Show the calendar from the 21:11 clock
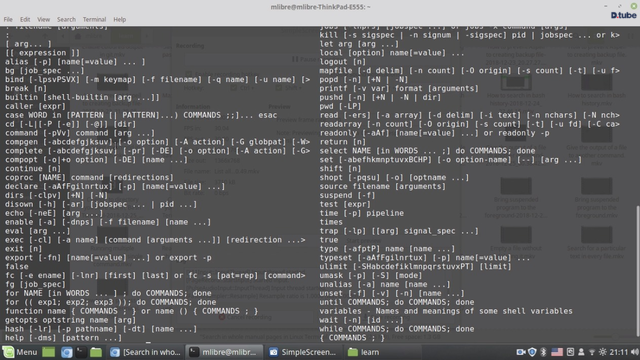Screen dimensions: 640x360 618,352
